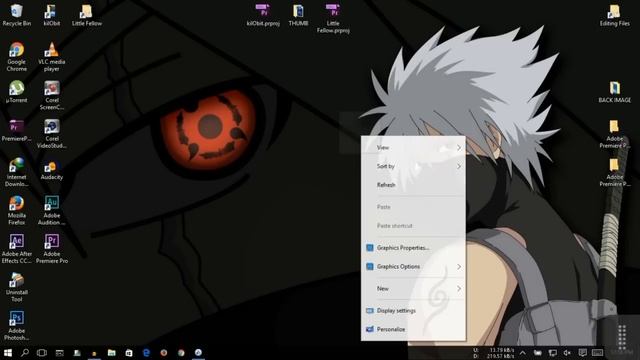
Task: Open File Explorer from the taskbar
Action: pyautogui.click(x=111, y=353)
